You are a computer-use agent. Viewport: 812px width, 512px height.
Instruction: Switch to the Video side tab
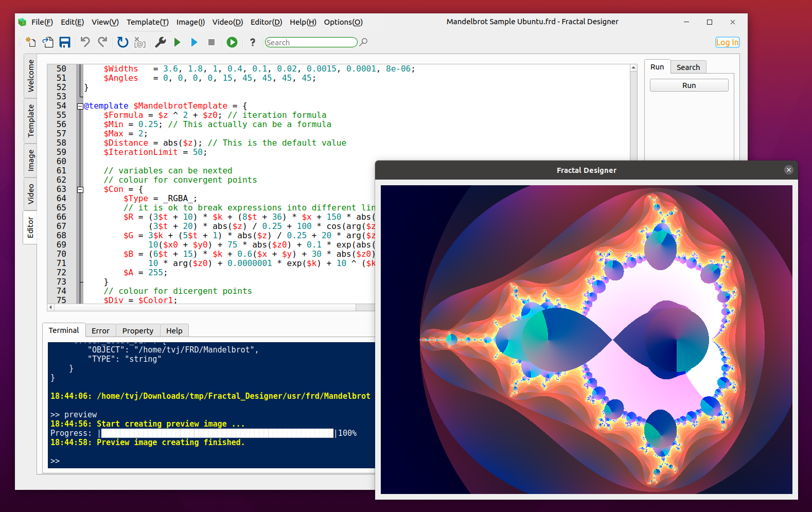[30, 194]
